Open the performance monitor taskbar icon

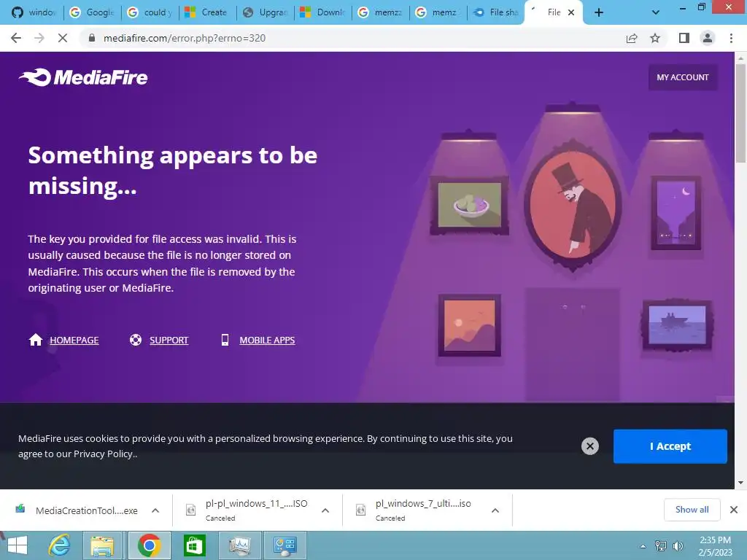coord(239,545)
